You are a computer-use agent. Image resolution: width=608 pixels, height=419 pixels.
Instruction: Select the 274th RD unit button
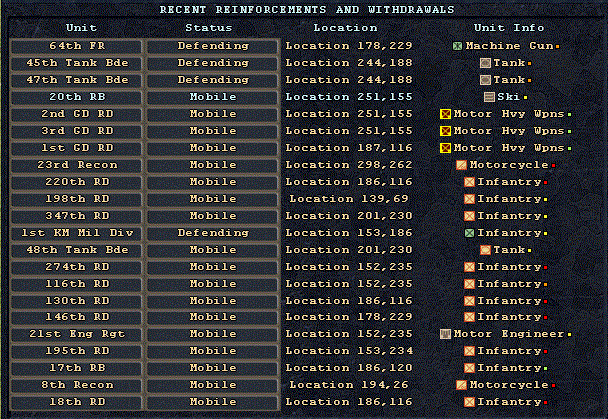(x=76, y=267)
